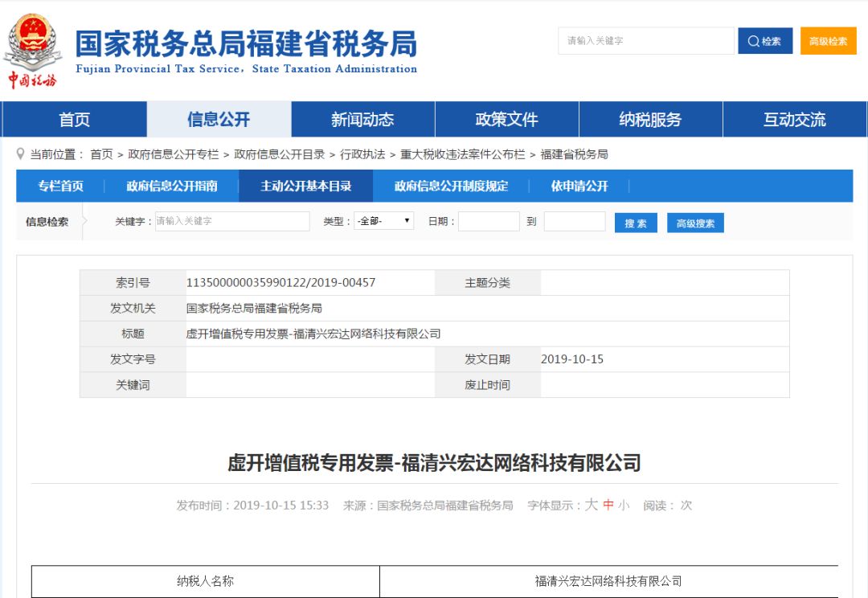Click the 发文日期 value 2019-10-15
This screenshot has width=868, height=598.
pos(572,358)
